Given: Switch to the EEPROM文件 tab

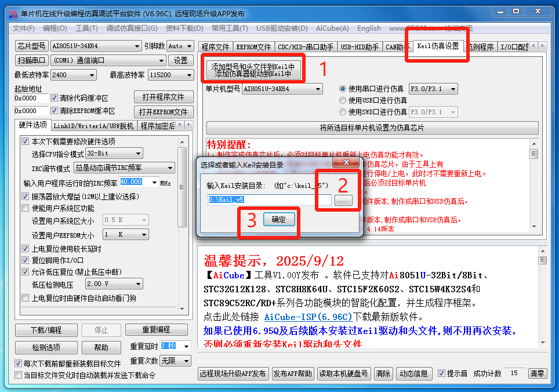Looking at the screenshot, I should pos(254,47).
